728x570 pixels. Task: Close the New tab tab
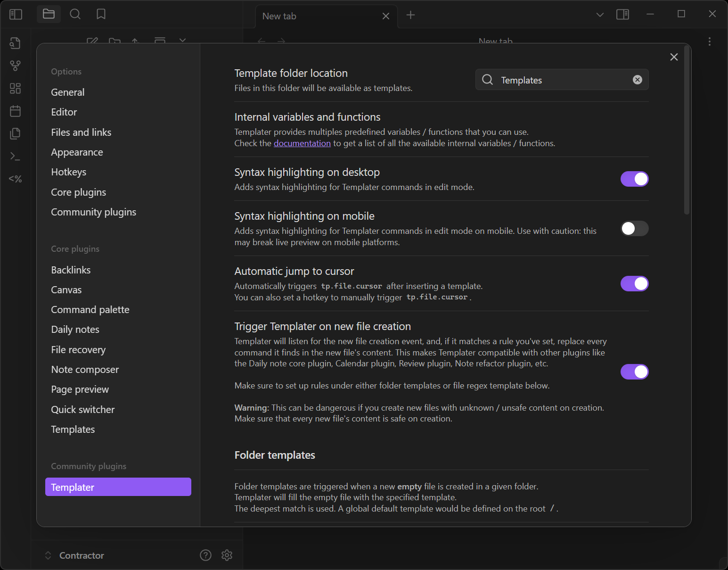click(x=385, y=16)
